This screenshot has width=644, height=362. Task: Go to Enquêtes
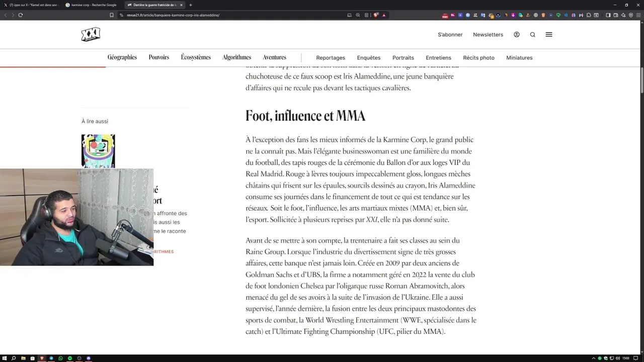[369, 58]
